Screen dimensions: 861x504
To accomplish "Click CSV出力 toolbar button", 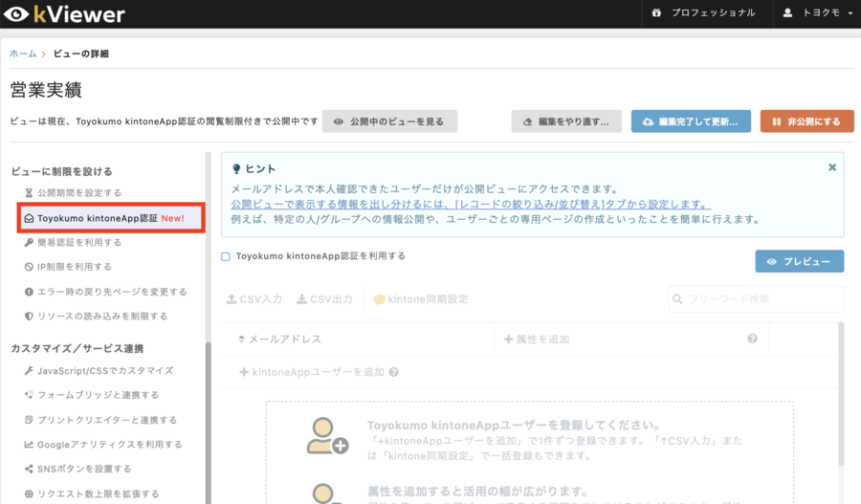I will click(x=324, y=299).
